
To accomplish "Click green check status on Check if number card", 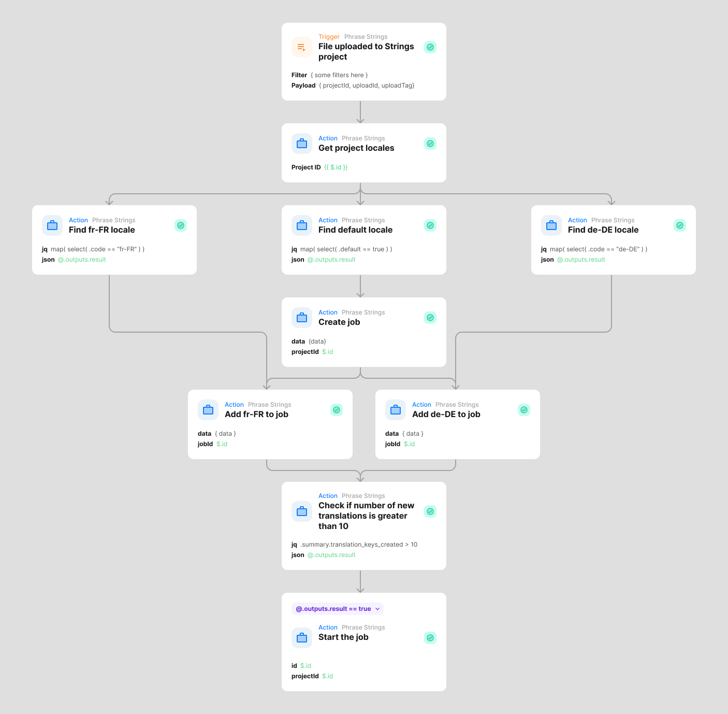I will (430, 511).
